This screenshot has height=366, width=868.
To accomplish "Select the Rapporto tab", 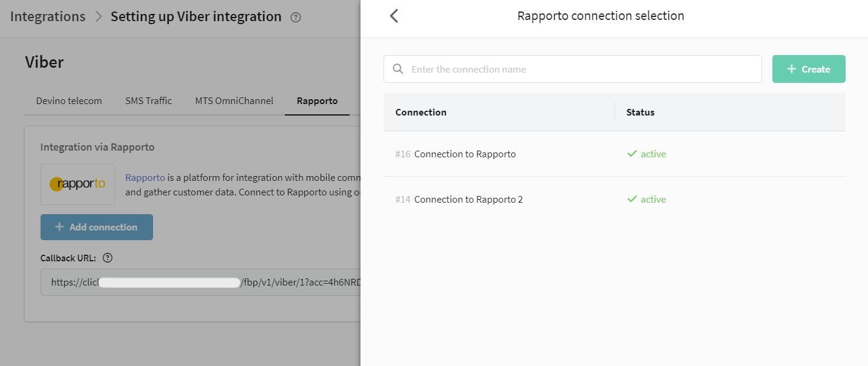I will pyautogui.click(x=317, y=100).
